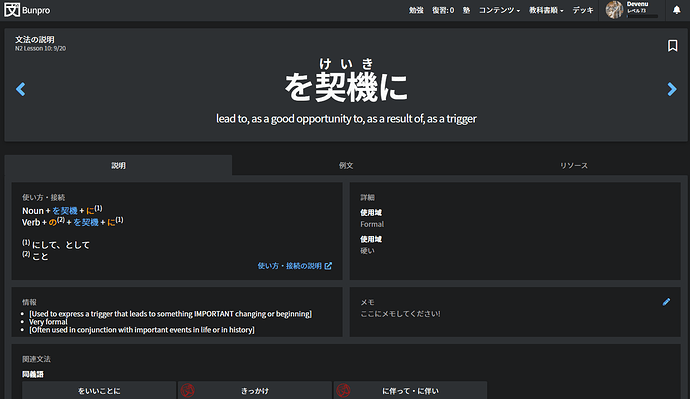690x399 pixels.
Task: Click the Devenu username text
Action: (x=638, y=4)
